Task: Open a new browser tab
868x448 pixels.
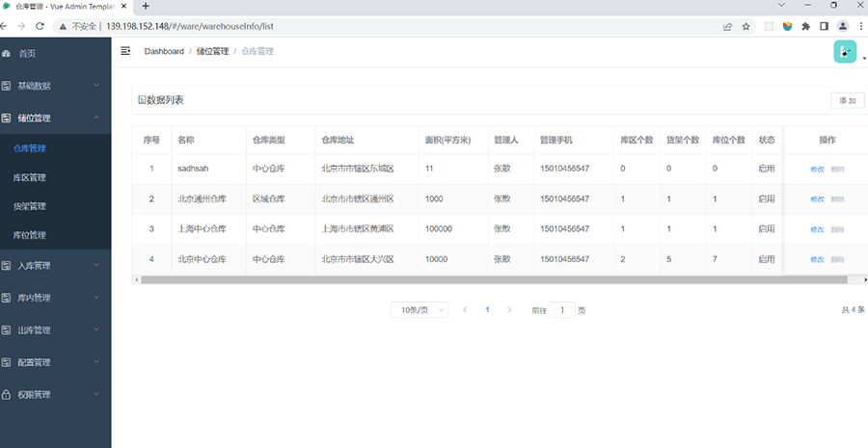Action: click(x=146, y=6)
